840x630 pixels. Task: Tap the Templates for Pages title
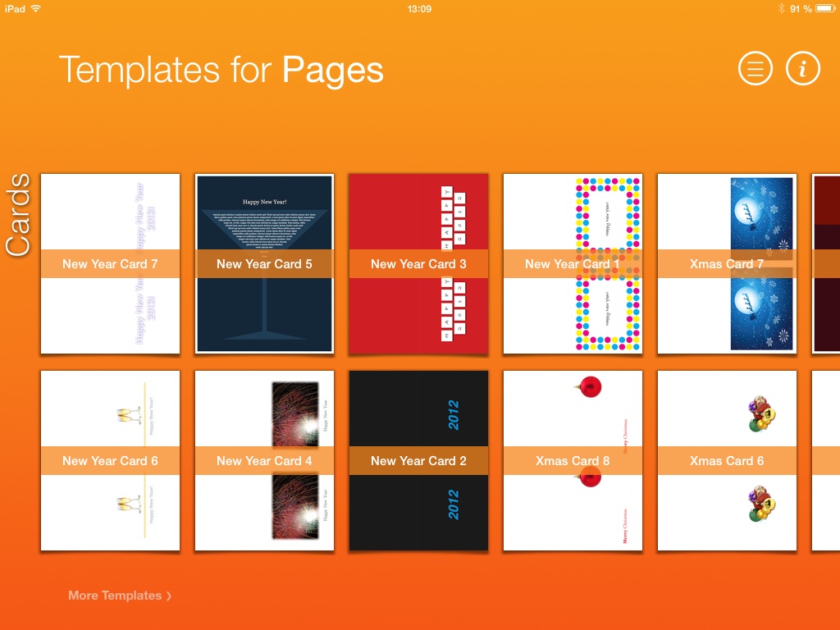coord(221,70)
